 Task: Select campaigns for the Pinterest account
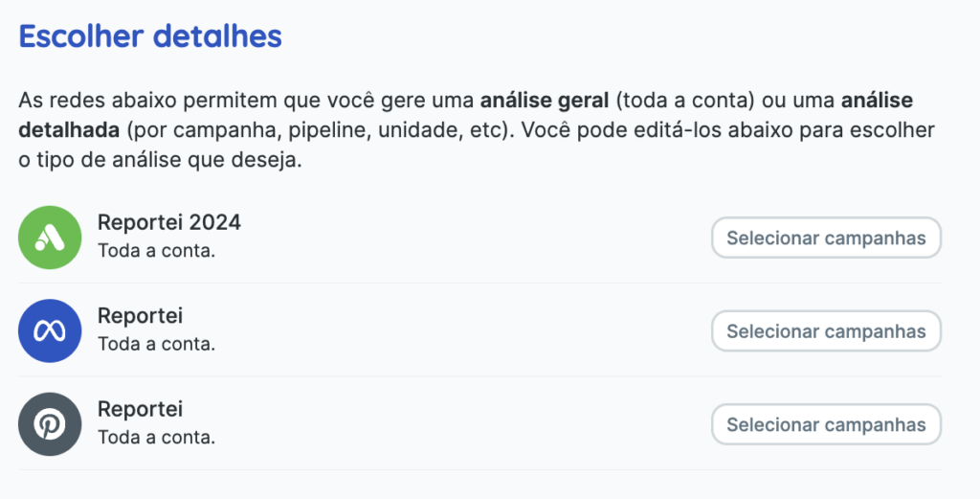coord(826,424)
